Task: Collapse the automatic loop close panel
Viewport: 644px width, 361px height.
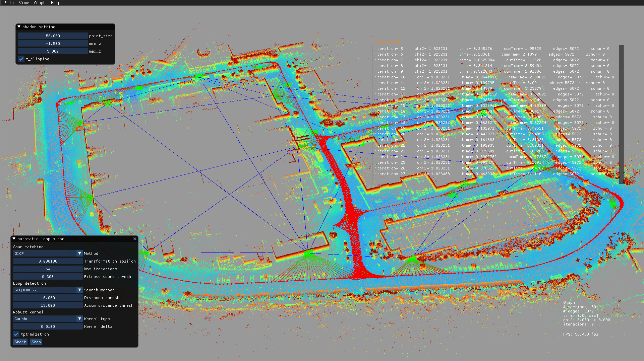Action: (x=14, y=239)
